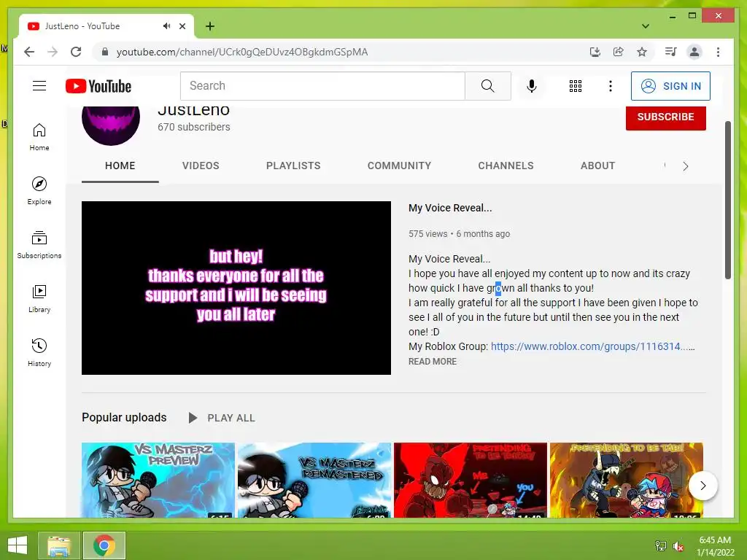Viewport: 747px width, 560px height.
Task: Switch to the CHANNELS tab
Action: [506, 166]
